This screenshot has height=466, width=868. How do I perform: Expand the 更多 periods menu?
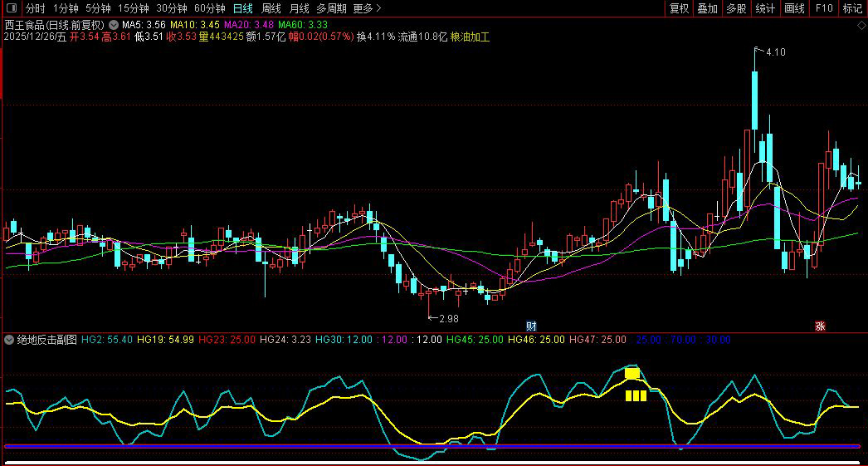(x=367, y=8)
